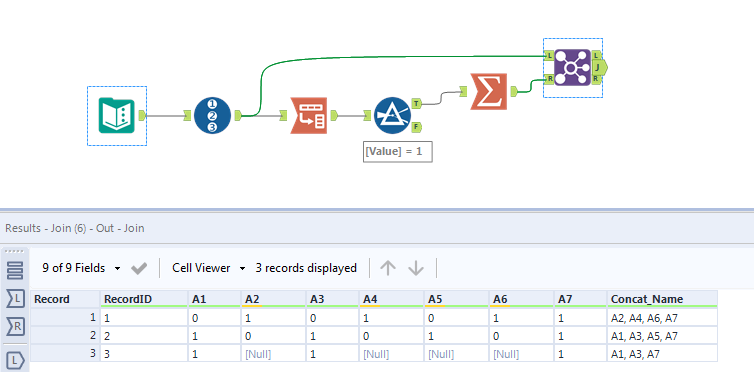The height and width of the screenshot is (372, 754).
Task: Click the Record column header
Action: point(65,299)
